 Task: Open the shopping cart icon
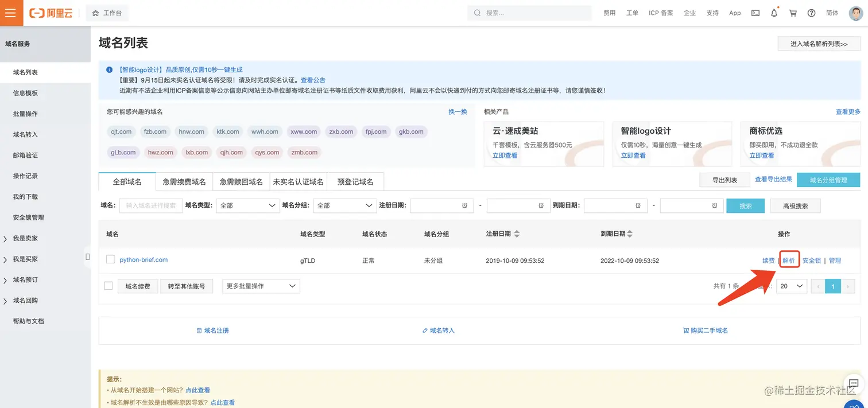(793, 13)
